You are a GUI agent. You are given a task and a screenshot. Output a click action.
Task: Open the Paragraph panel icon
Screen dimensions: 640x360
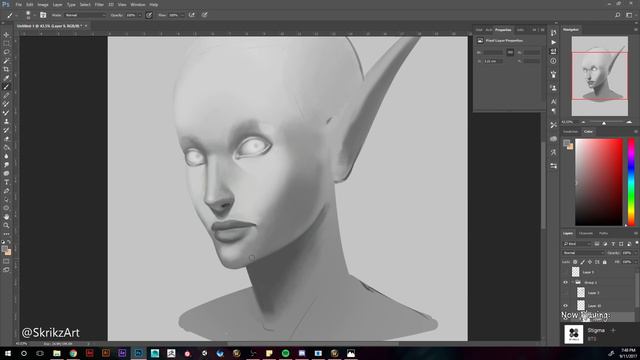(553, 111)
